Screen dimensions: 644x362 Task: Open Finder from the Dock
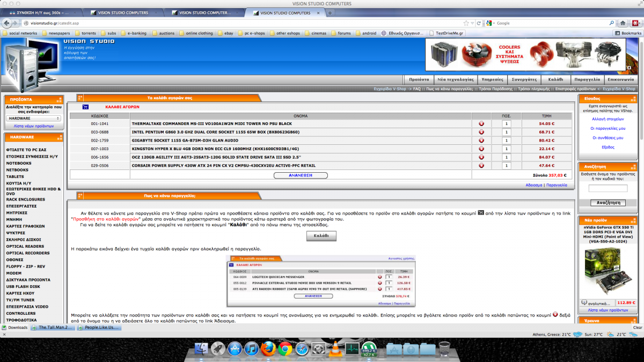coord(202,349)
